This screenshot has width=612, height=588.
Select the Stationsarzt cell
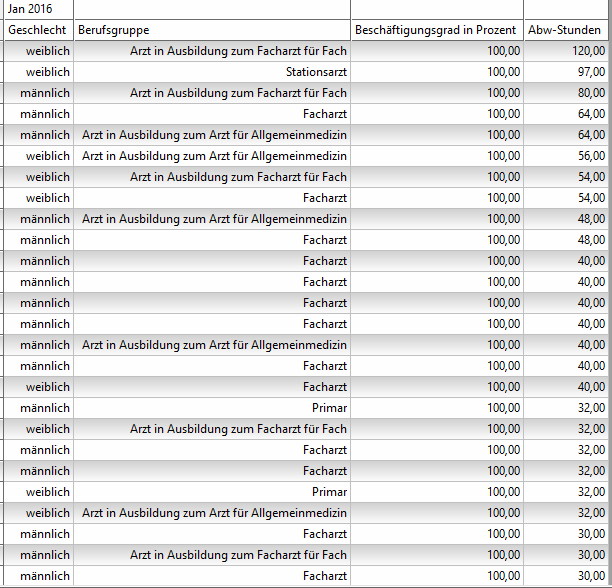point(316,72)
